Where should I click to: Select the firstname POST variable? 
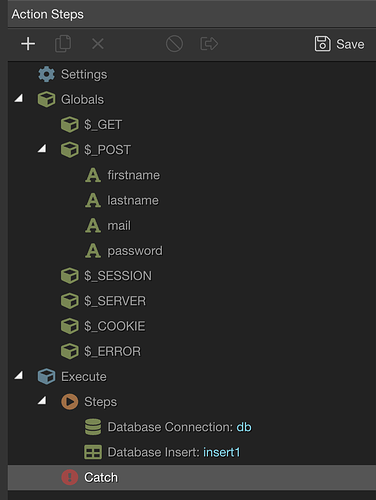[x=134, y=175]
